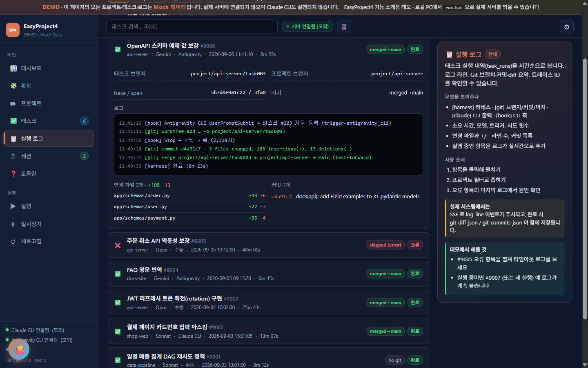Viewport: 588px width, 368px height.
Task: Click the 태스크 count badge 6
Action: (85, 121)
